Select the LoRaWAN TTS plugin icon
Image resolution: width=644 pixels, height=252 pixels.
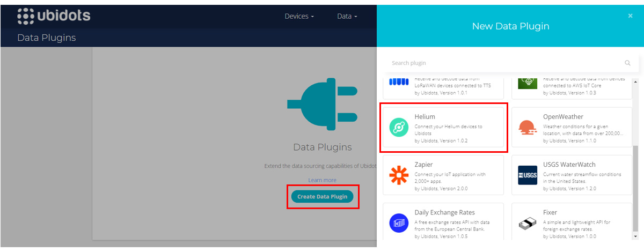coord(399,81)
